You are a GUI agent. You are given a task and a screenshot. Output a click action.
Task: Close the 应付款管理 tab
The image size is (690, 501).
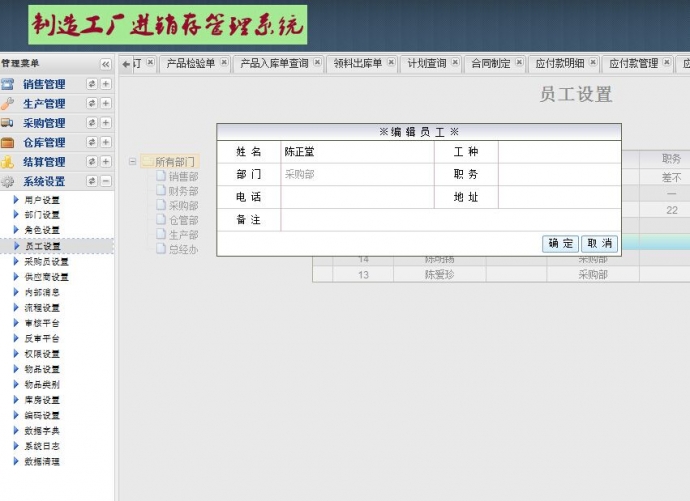(x=667, y=62)
